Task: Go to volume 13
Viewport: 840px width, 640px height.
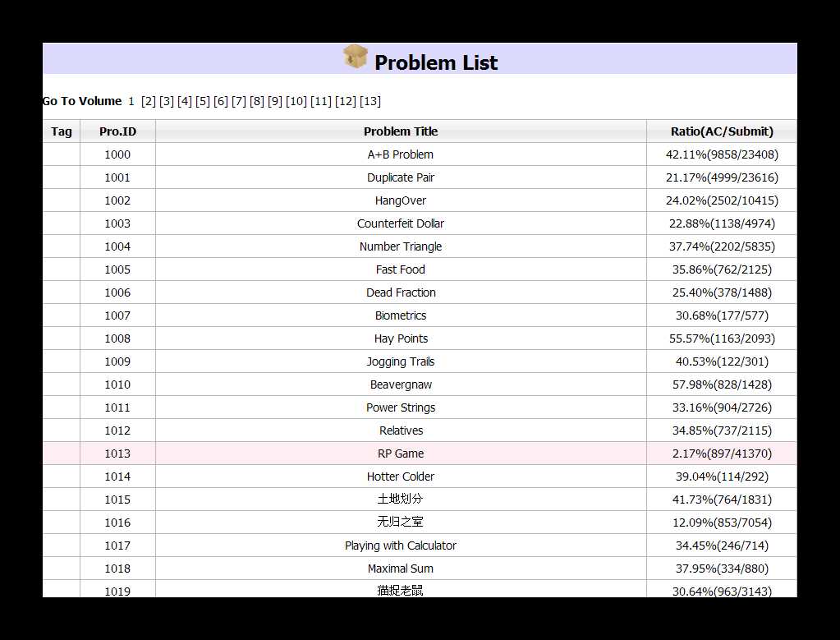Action: click(x=370, y=101)
